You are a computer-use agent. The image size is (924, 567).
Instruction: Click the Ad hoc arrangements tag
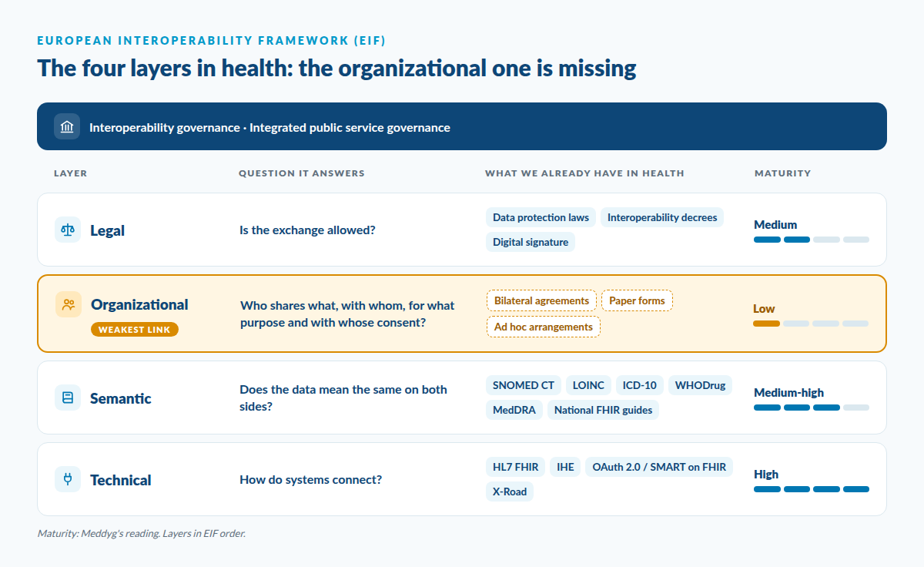pyautogui.click(x=544, y=327)
